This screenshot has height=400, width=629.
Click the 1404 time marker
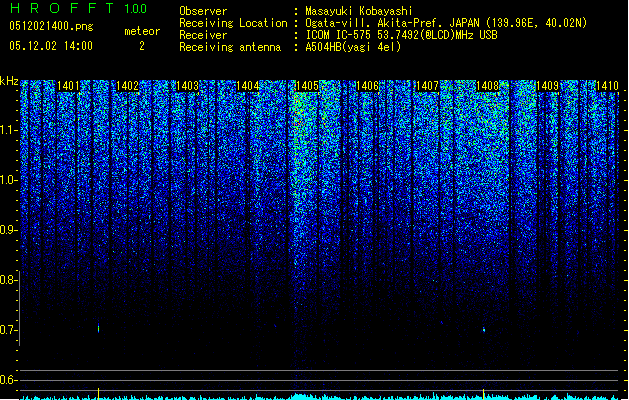[x=248, y=86]
